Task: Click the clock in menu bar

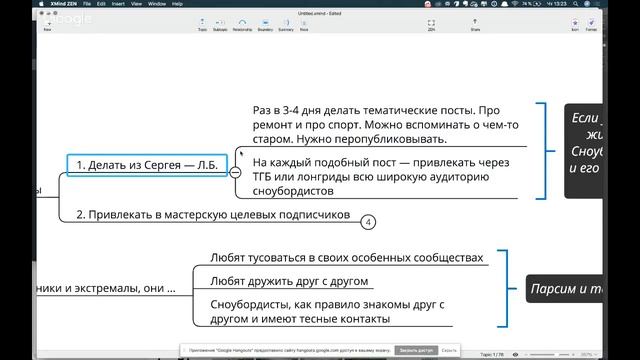Action: point(557,4)
